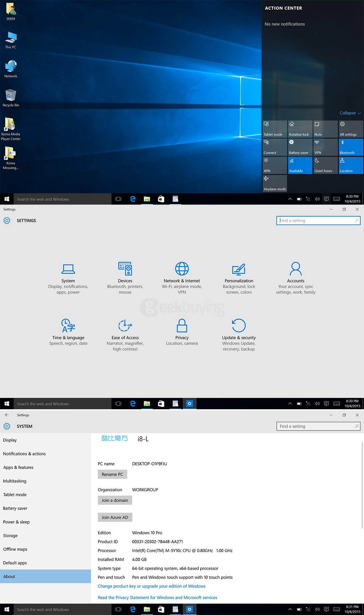Click the Join a domain button
Screen dimensions: 364x615
[x=115, y=500]
